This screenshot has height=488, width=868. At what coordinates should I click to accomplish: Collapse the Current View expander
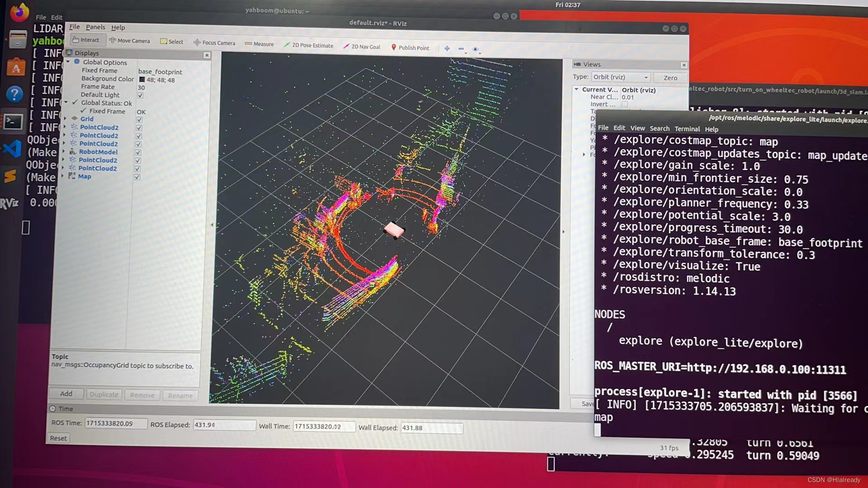[x=577, y=89]
